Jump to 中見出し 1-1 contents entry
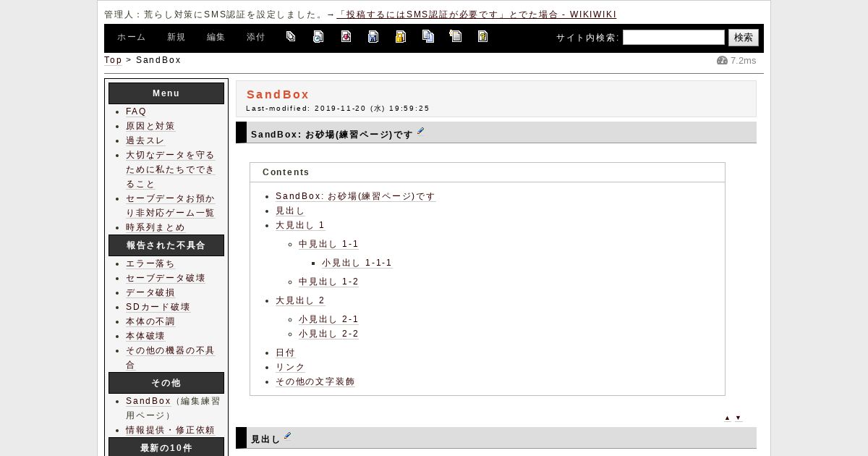The image size is (868, 456). pyautogui.click(x=328, y=244)
